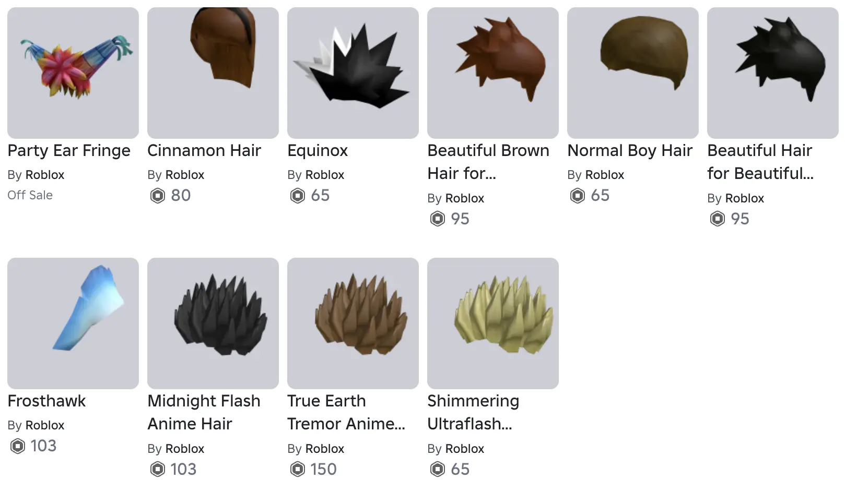Open the Equinox black spiky hair image
The height and width of the screenshot is (504, 845).
[353, 73]
